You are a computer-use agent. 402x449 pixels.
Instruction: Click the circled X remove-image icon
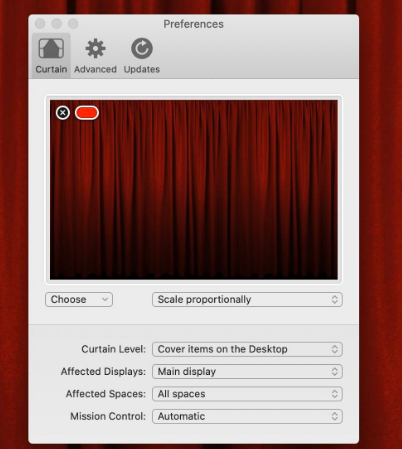pyautogui.click(x=63, y=113)
